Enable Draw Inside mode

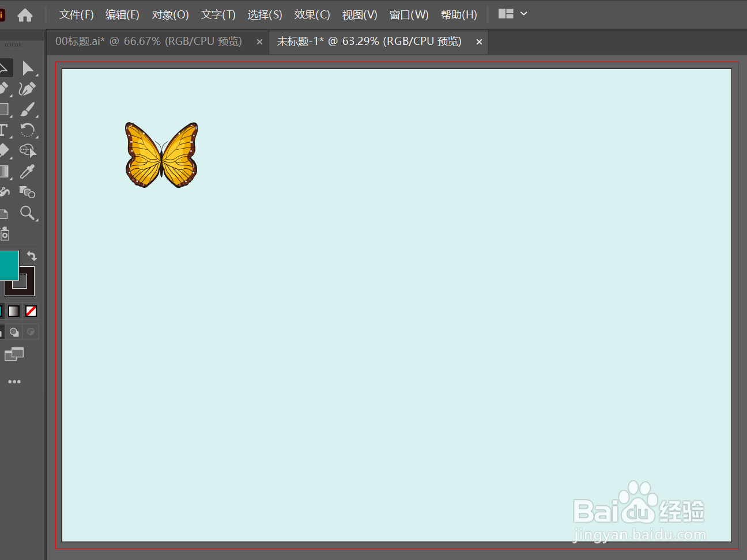tap(31, 332)
